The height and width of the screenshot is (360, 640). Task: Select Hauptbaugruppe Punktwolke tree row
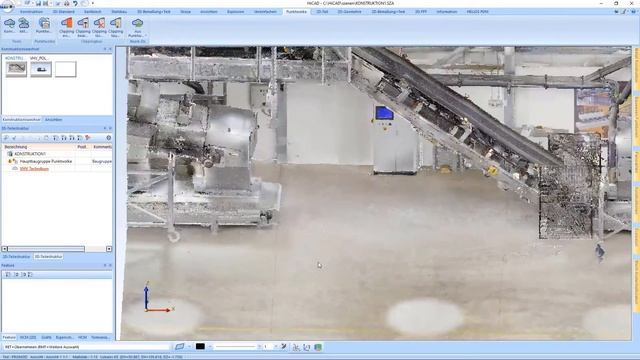click(46, 161)
